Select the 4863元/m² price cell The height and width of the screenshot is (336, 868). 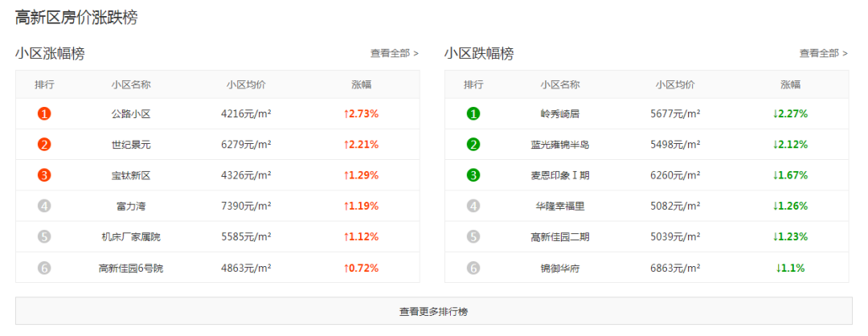coord(246,268)
